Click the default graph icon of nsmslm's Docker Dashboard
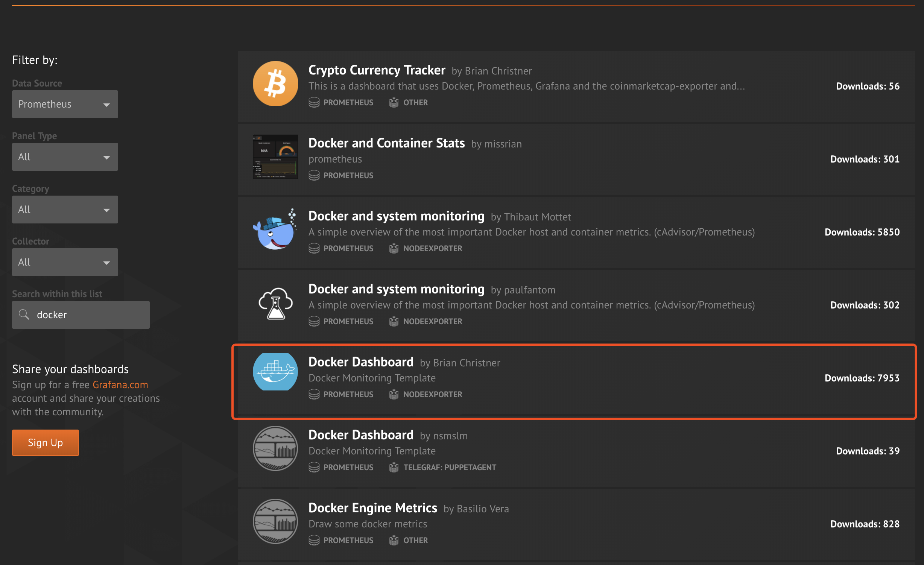 point(275,448)
